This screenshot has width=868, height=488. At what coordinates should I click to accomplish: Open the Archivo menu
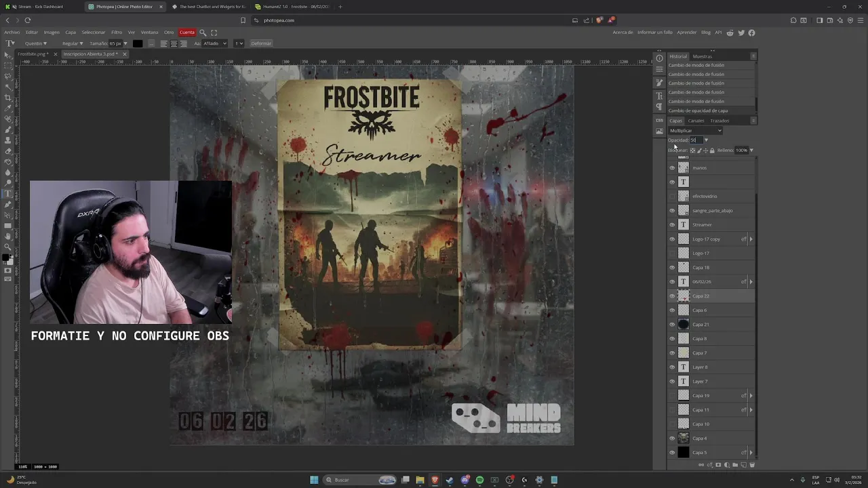12,33
